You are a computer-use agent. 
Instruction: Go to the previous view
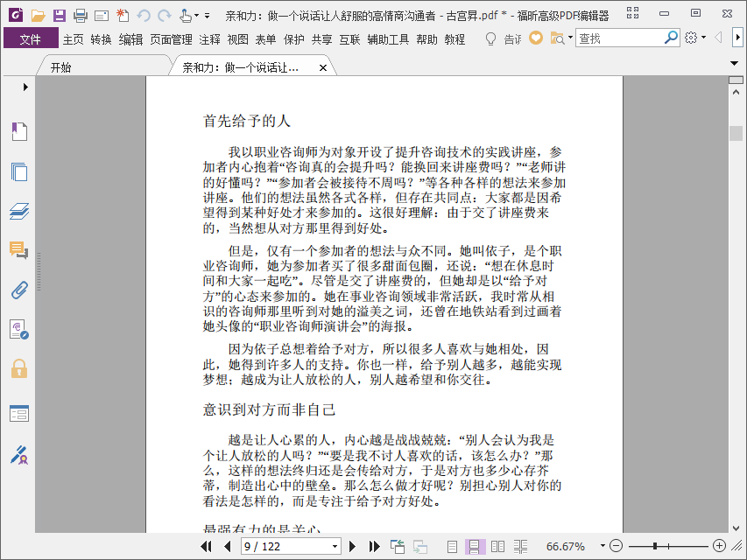point(398,546)
